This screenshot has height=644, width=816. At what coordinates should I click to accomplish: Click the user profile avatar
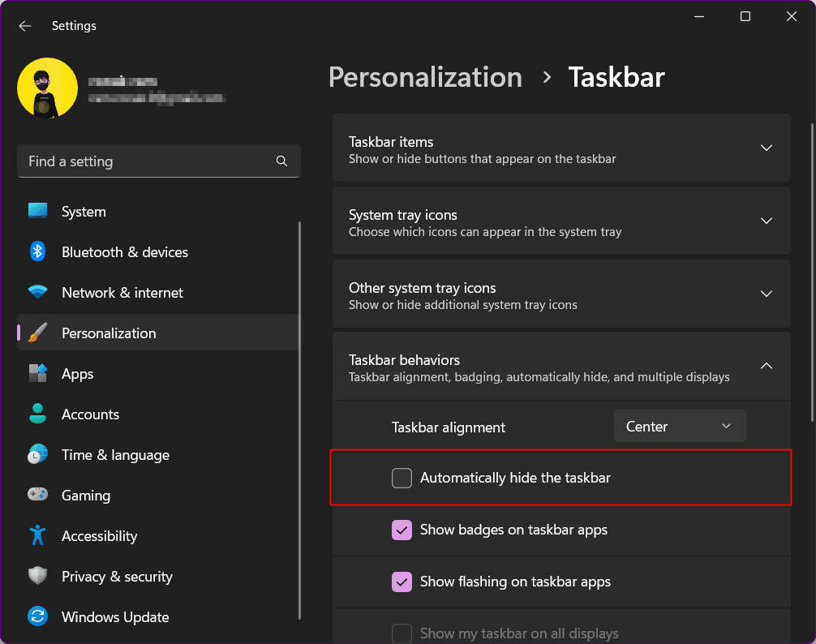[x=47, y=88]
